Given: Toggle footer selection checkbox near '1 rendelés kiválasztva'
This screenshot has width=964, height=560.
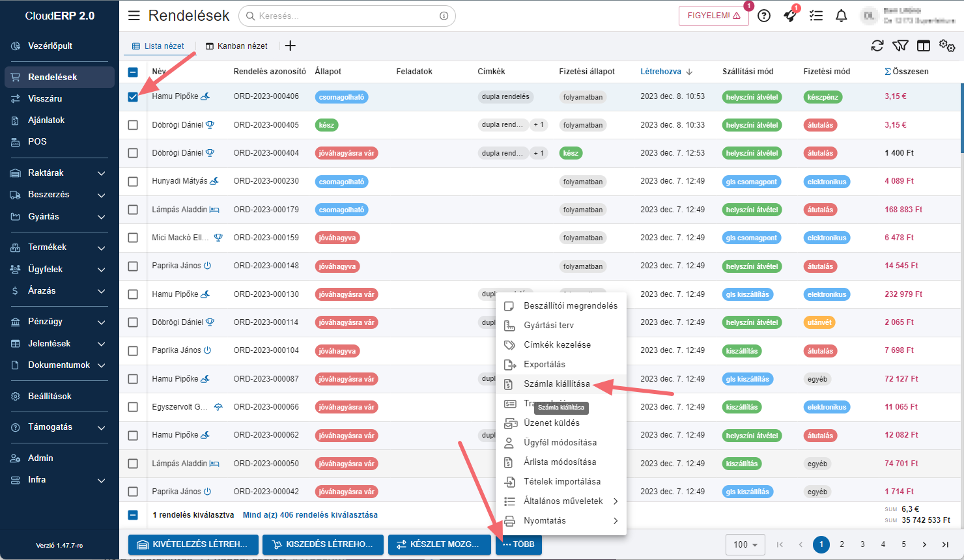Looking at the screenshot, I should coord(133,515).
